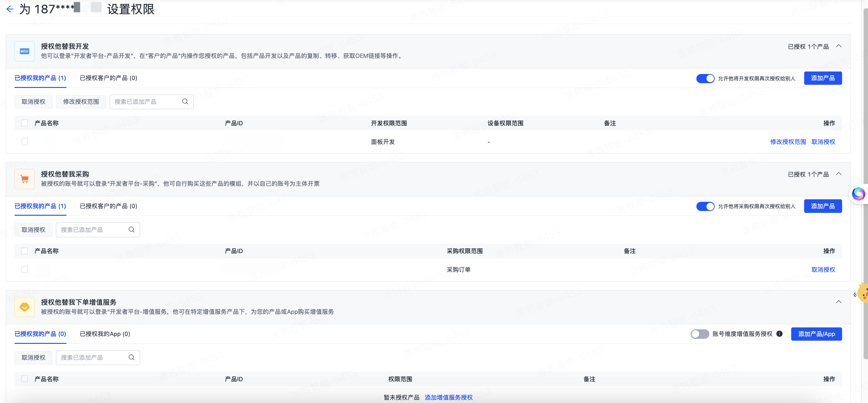This screenshot has width=868, height=403.
Task: Check select-all box in value-added service table header
Action: point(25,379)
